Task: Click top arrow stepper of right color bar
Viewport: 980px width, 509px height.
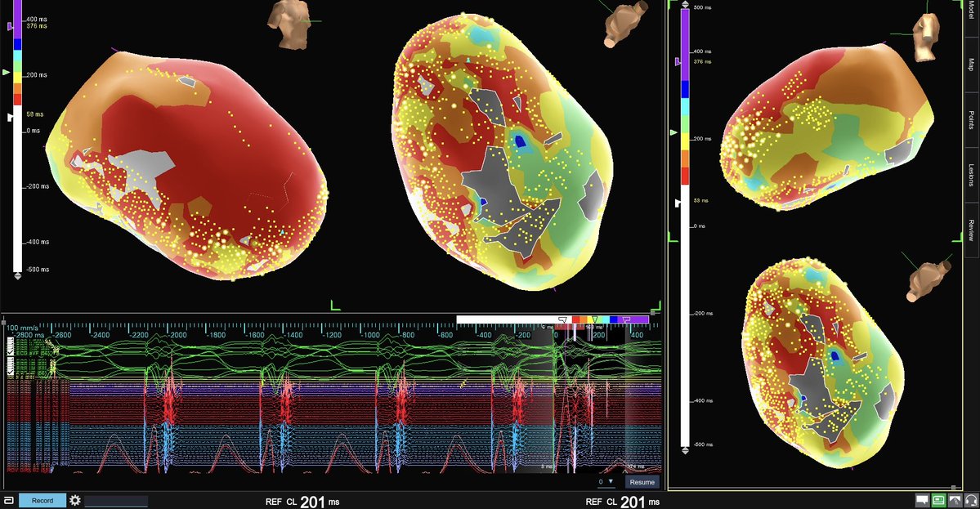Action: (x=685, y=5)
